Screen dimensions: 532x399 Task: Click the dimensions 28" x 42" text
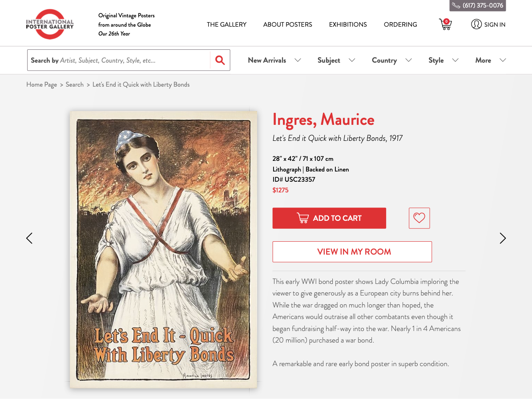tap(303, 158)
